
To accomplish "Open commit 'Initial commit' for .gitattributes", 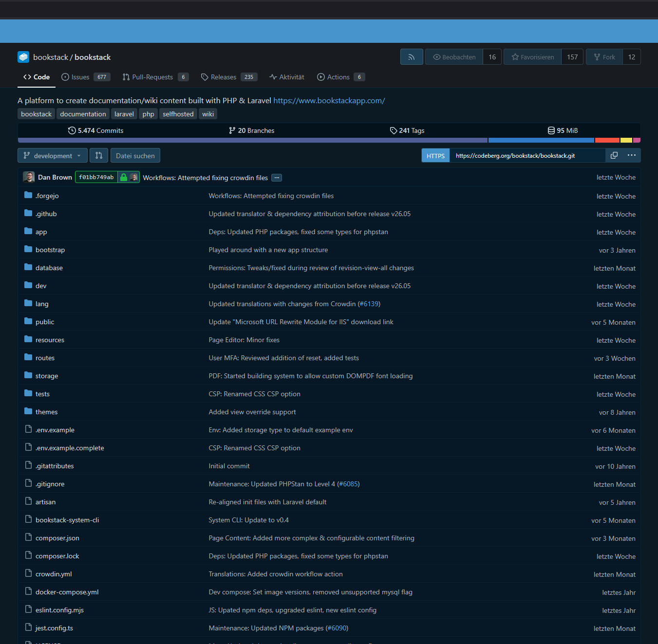I will (x=229, y=466).
